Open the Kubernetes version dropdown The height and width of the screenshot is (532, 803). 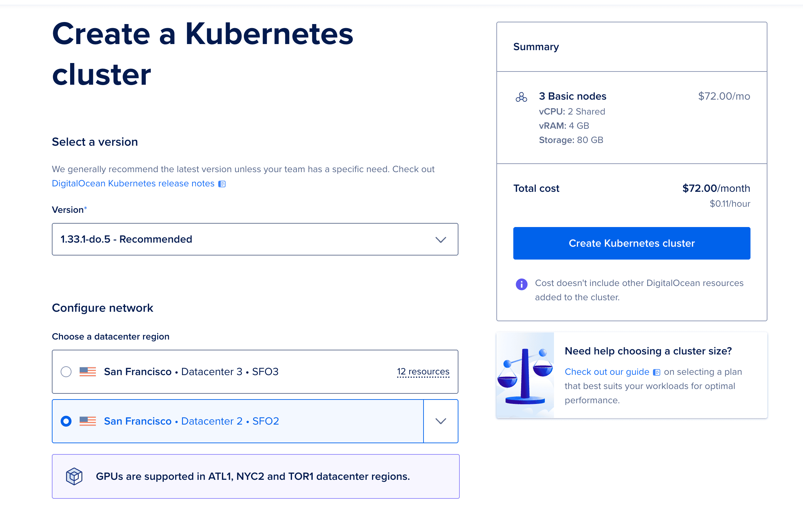click(x=441, y=239)
